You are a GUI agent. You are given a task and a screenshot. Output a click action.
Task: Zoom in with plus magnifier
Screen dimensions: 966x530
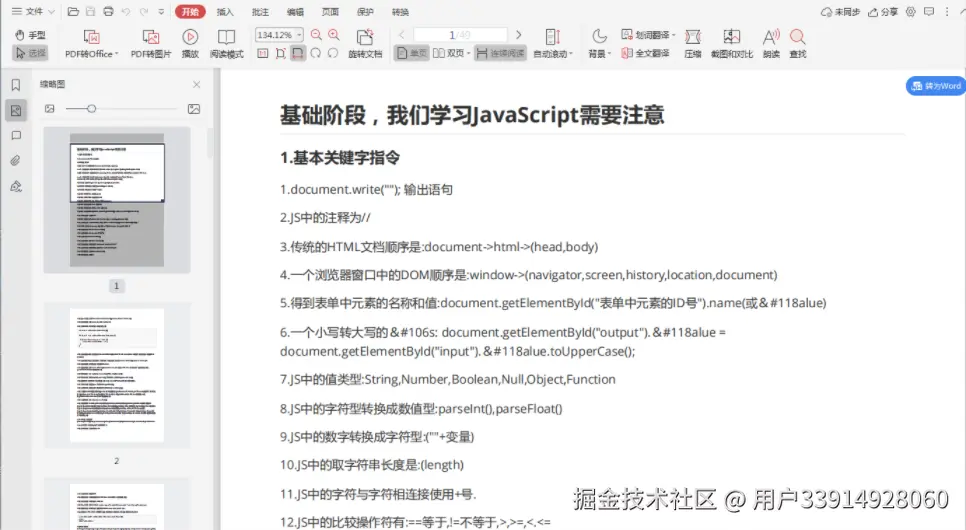pos(334,35)
